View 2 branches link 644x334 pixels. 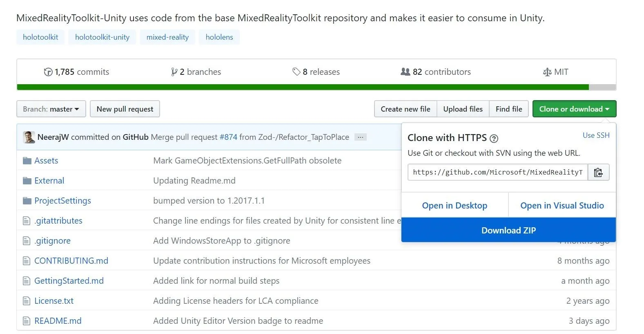tap(196, 72)
